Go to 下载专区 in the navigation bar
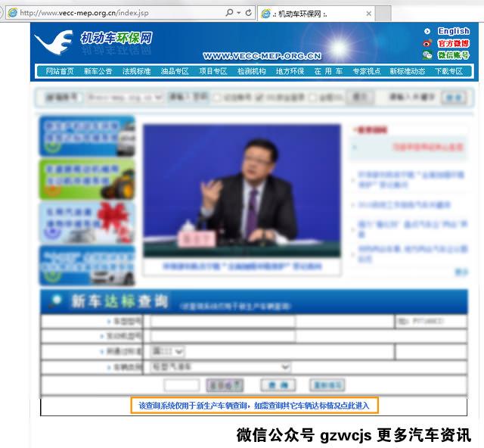The height and width of the screenshot is (448, 484). tap(448, 71)
